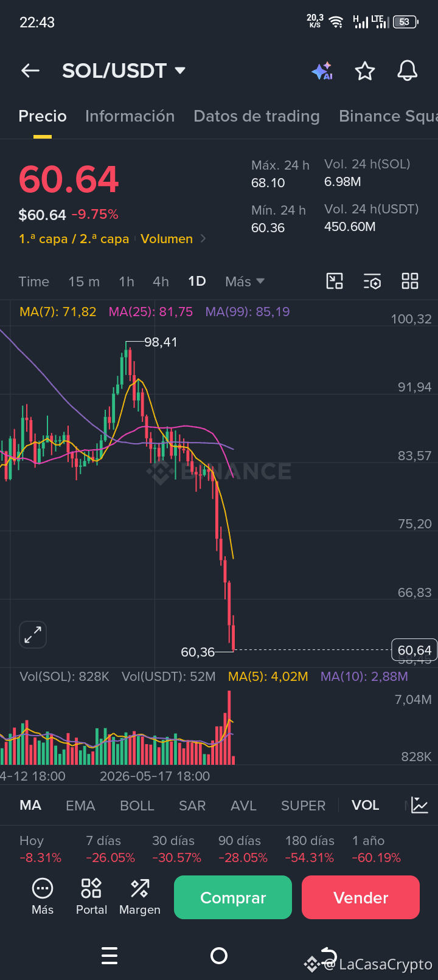This screenshot has height=980, width=438.
Task: Toggle the SAR indicator
Action: point(192,806)
